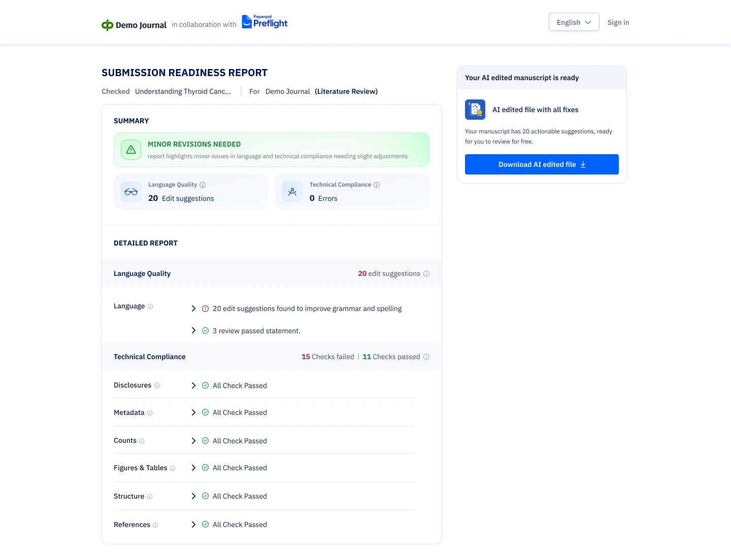
Task: Click the compass icon for Technical Compliance
Action: (292, 192)
